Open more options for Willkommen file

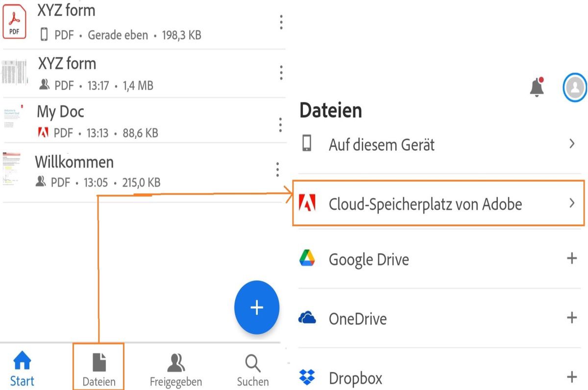pyautogui.click(x=277, y=169)
